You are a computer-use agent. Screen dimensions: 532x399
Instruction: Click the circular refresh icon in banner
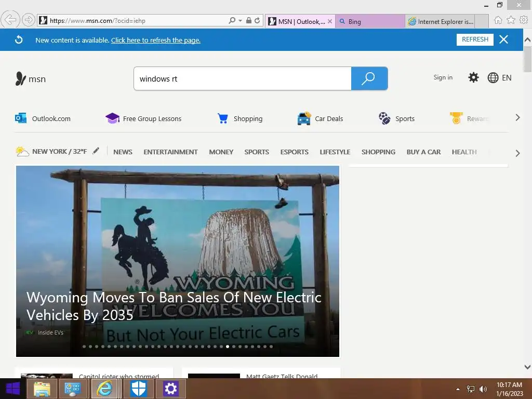tap(19, 39)
